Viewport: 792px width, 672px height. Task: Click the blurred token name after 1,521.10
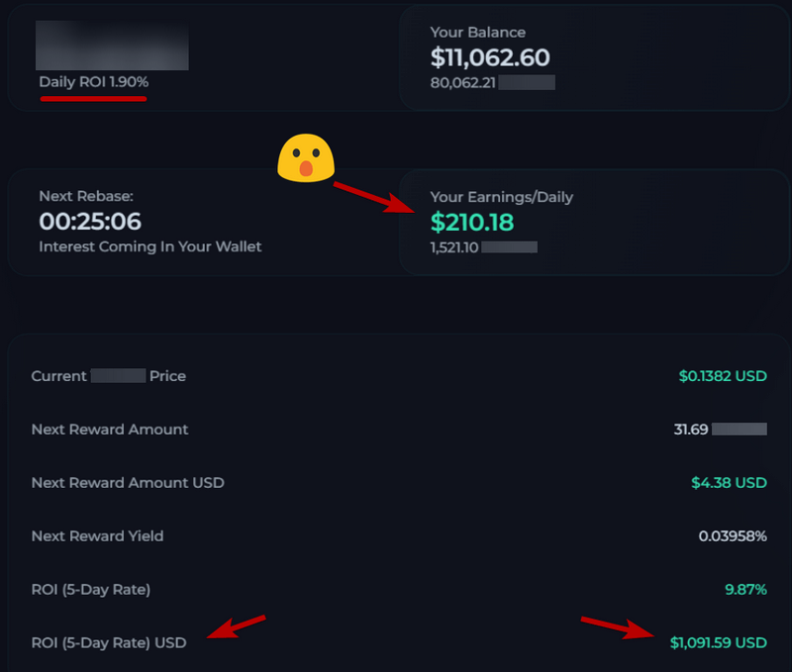tap(509, 246)
